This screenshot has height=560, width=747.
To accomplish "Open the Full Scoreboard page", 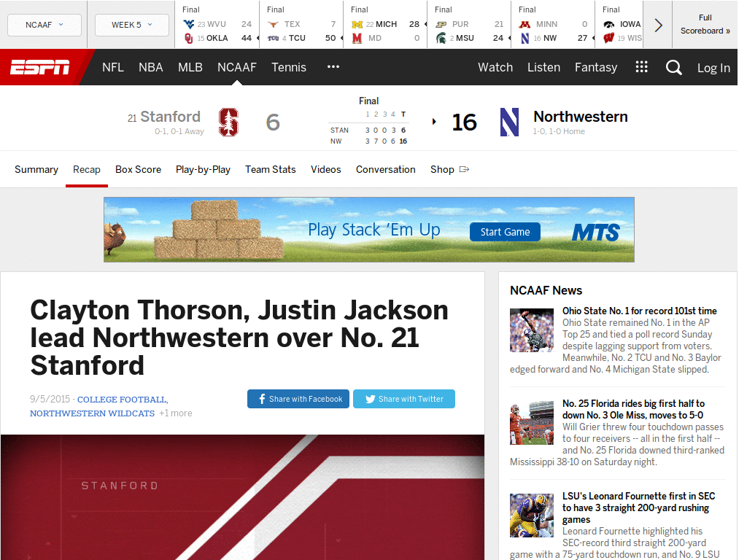I will point(705,24).
